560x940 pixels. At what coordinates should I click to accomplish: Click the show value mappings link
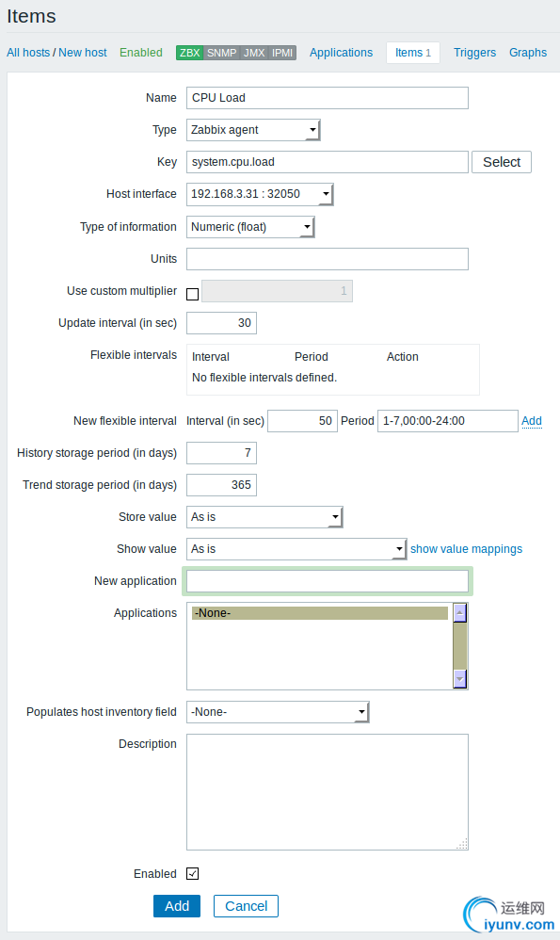pyautogui.click(x=466, y=549)
